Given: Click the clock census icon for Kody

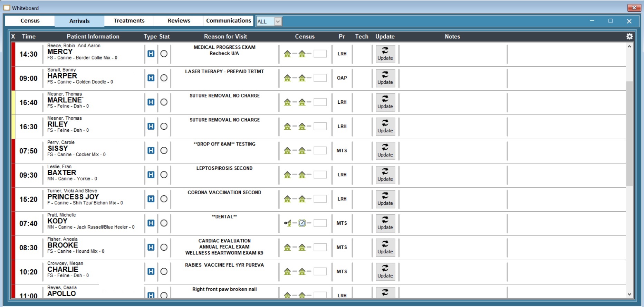Looking at the screenshot, I should pos(302,223).
